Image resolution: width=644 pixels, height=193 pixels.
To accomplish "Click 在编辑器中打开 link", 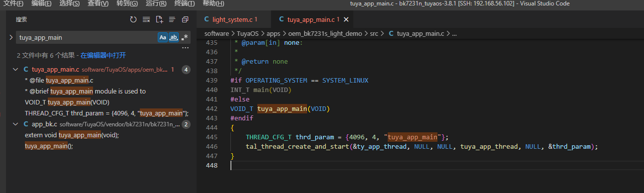I will (x=103, y=55).
